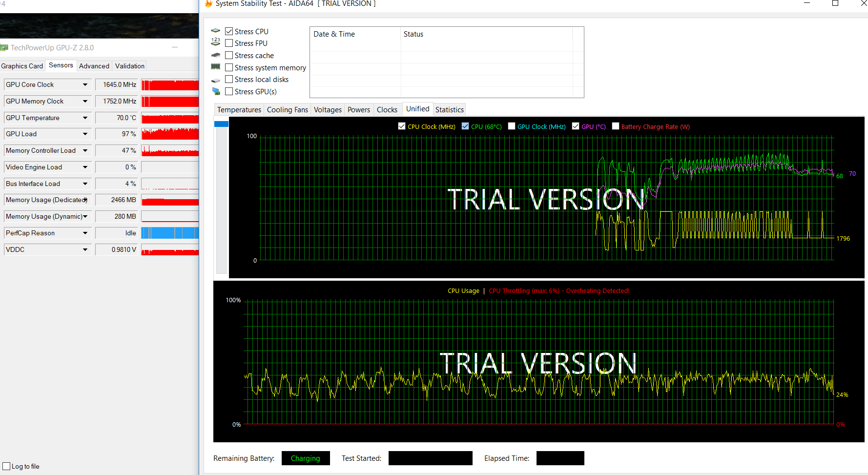Click the Test Started time field
This screenshot has width=868, height=475.
(431, 458)
